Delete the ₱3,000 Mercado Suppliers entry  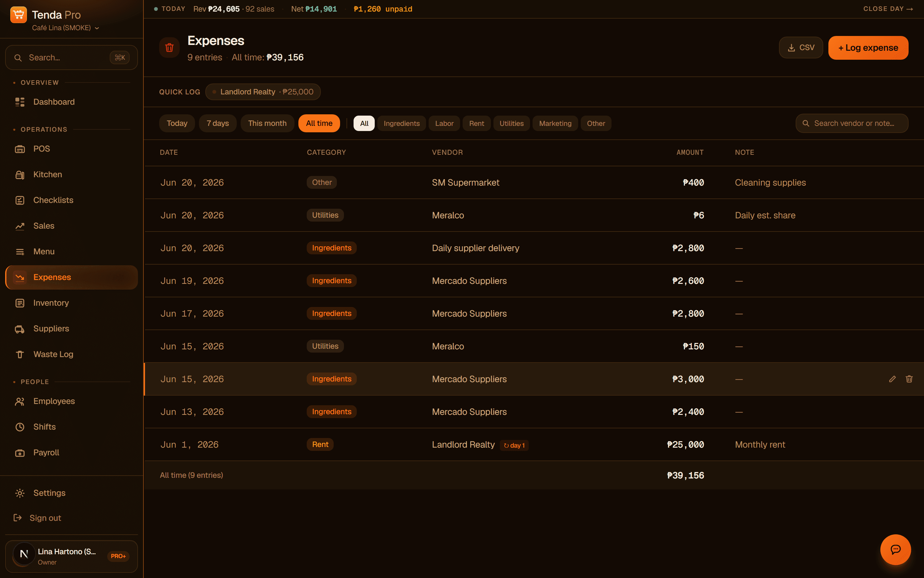click(909, 379)
